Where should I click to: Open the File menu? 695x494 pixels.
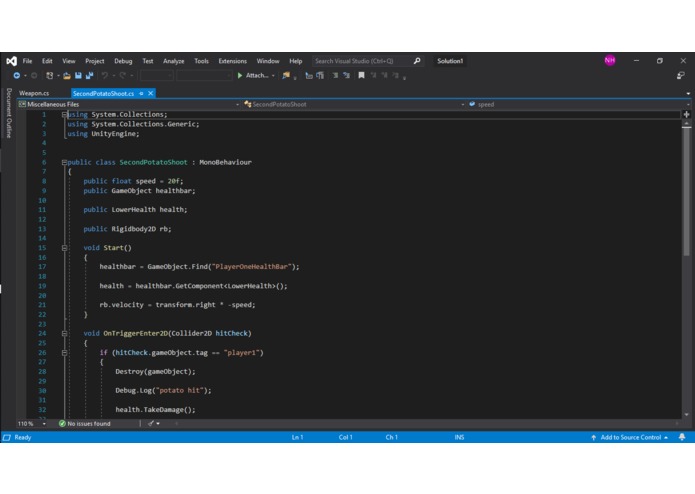coord(27,61)
